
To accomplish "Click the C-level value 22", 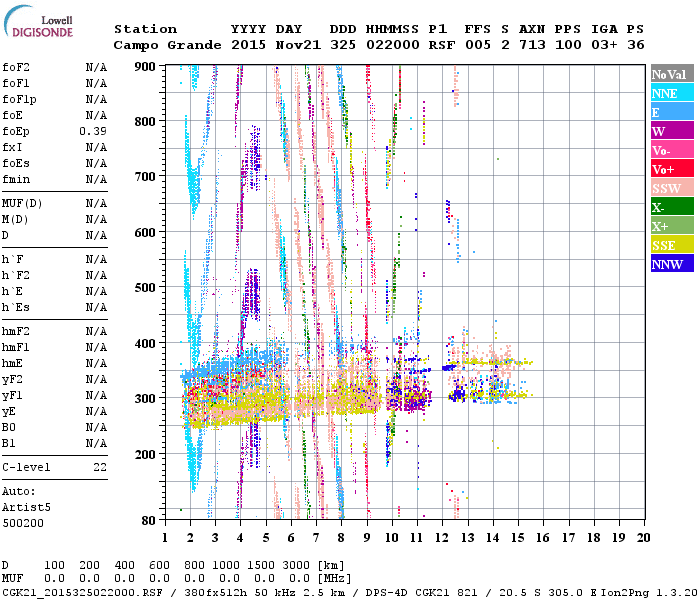I will click(100, 467).
